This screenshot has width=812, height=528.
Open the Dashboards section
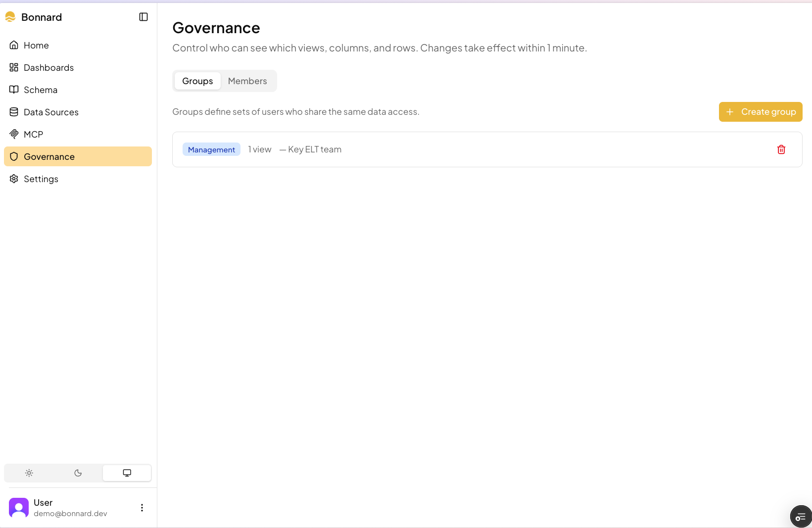click(48, 67)
